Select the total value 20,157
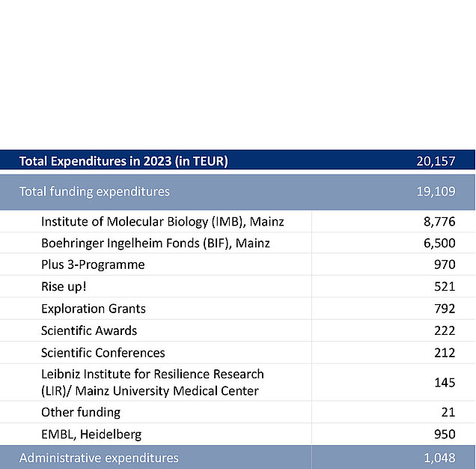The width and height of the screenshot is (476, 469). [x=436, y=161]
